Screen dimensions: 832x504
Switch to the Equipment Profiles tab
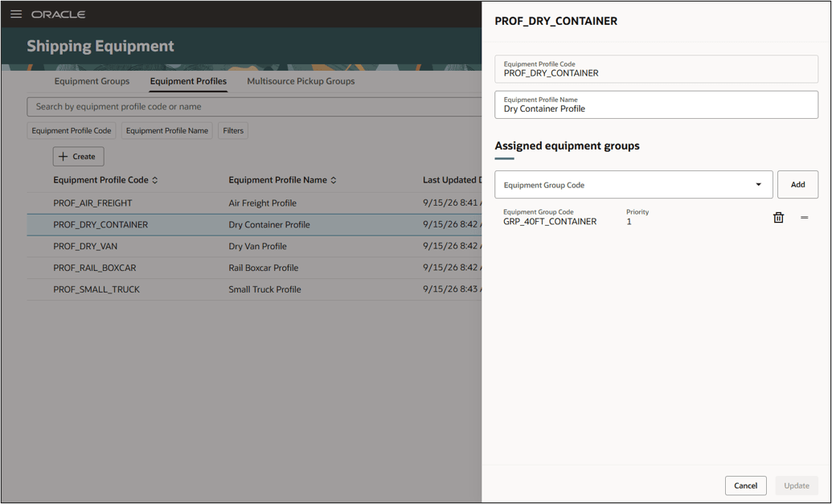coord(188,81)
